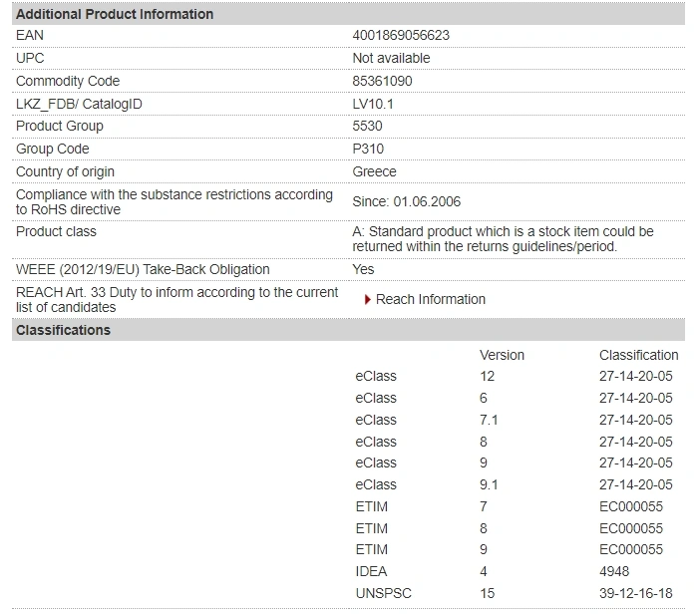Select the eClass version 9 row
Screen dimensions: 695x616
pyautogui.click(x=514, y=463)
